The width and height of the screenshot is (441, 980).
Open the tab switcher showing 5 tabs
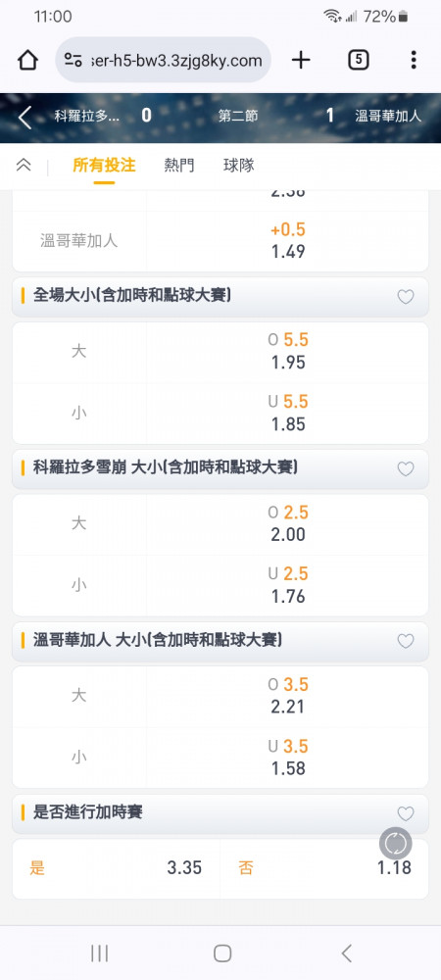coord(358,60)
